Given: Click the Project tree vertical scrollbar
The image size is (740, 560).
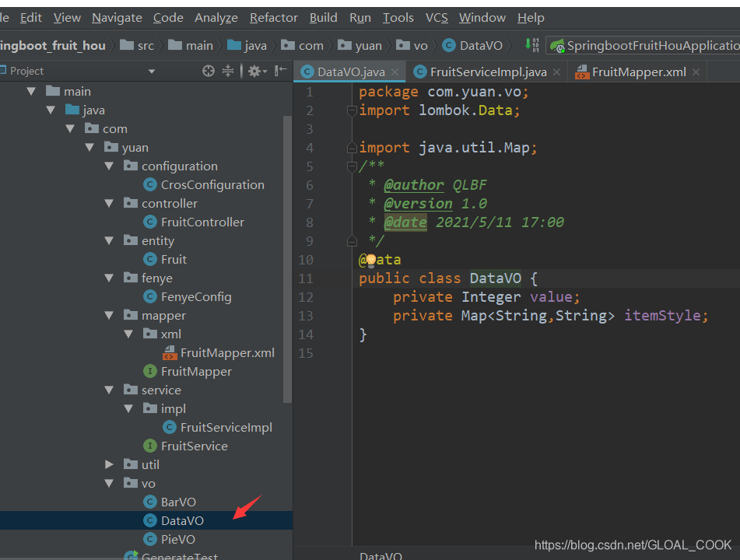Looking at the screenshot, I should point(287,258).
